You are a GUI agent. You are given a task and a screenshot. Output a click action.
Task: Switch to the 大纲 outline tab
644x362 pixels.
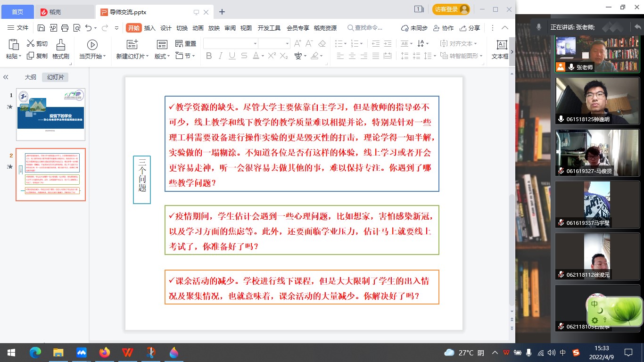pyautogui.click(x=31, y=77)
